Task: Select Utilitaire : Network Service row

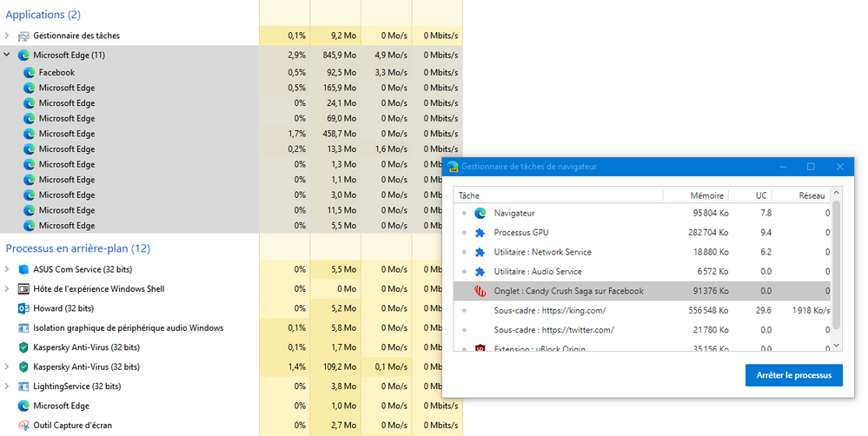Action: click(x=642, y=252)
